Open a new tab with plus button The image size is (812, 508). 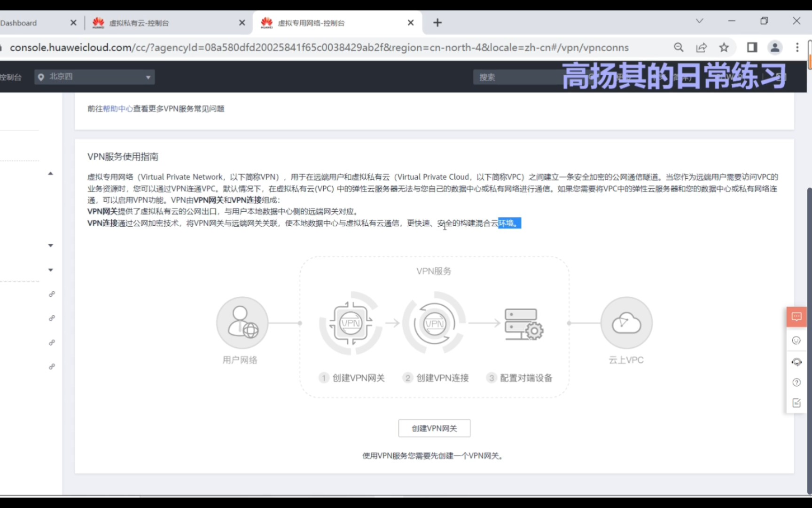coord(437,23)
